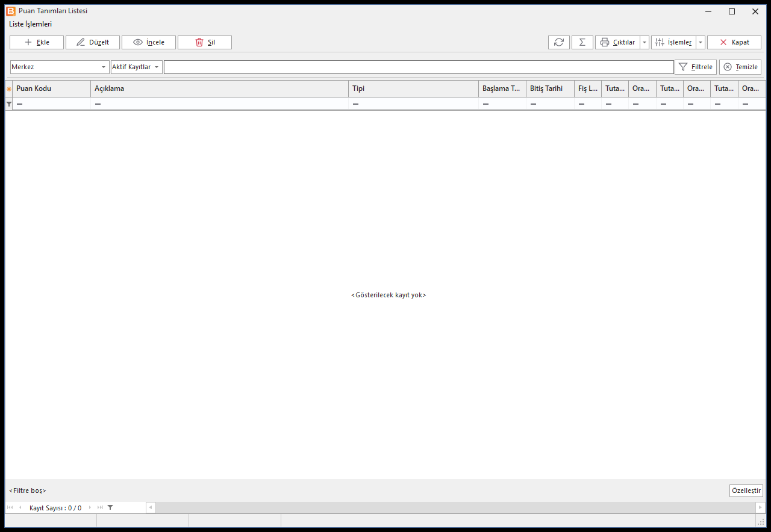Image resolution: width=771 pixels, height=532 pixels.
Task: Refresh the list with the refresh icon
Action: click(x=559, y=42)
